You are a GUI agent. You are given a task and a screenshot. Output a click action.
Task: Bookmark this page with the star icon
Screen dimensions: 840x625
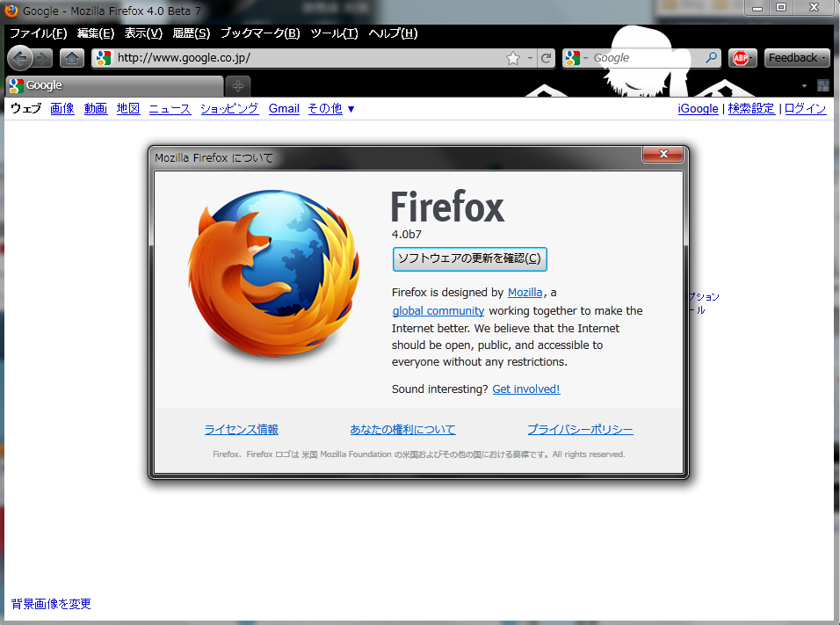512,58
